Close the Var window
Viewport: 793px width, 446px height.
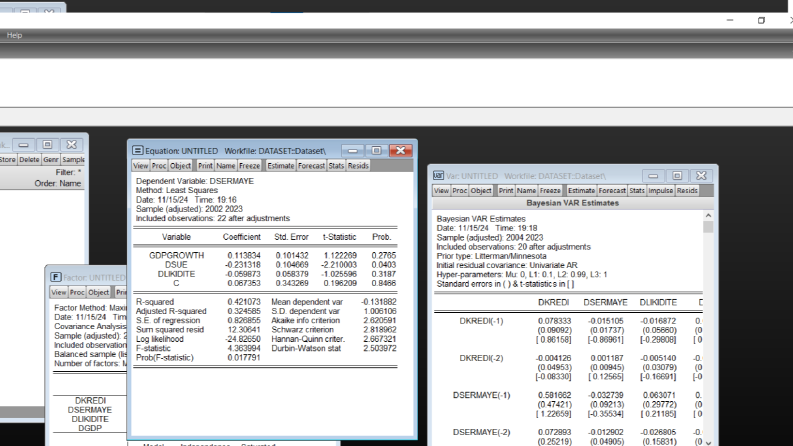701,175
